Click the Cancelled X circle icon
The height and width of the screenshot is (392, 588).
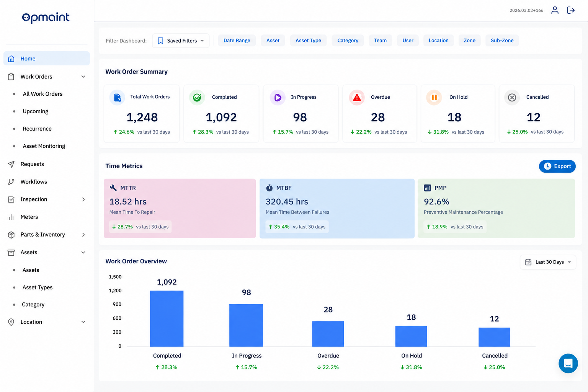(x=512, y=97)
